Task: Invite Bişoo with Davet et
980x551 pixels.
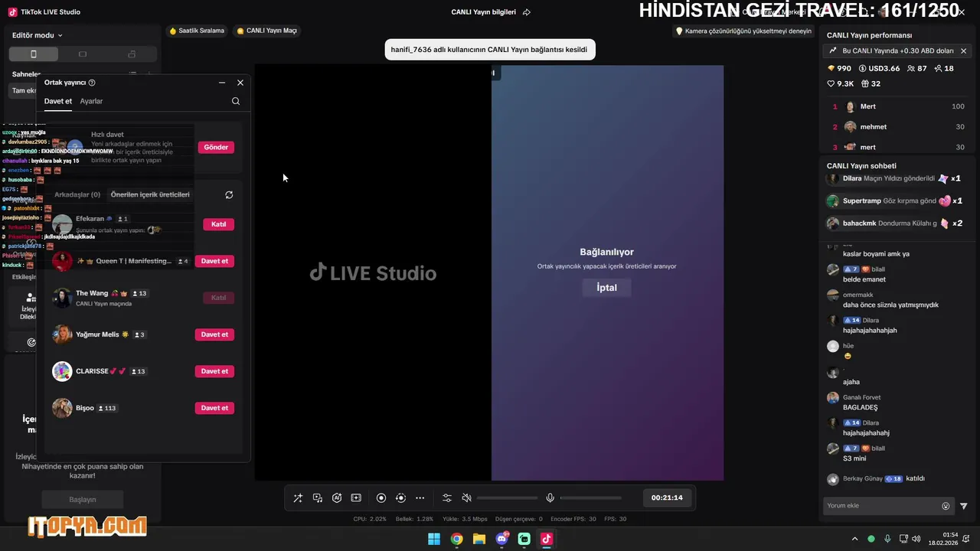Action: (214, 408)
